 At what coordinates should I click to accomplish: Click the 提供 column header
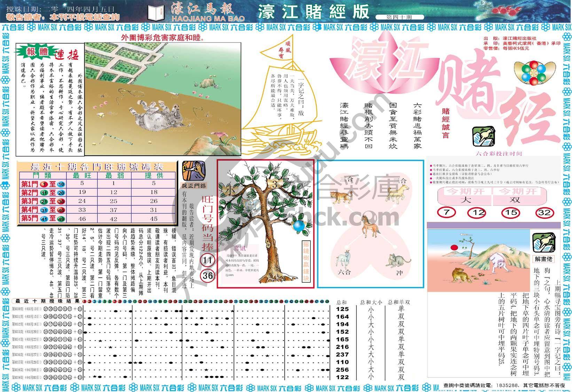point(154,176)
